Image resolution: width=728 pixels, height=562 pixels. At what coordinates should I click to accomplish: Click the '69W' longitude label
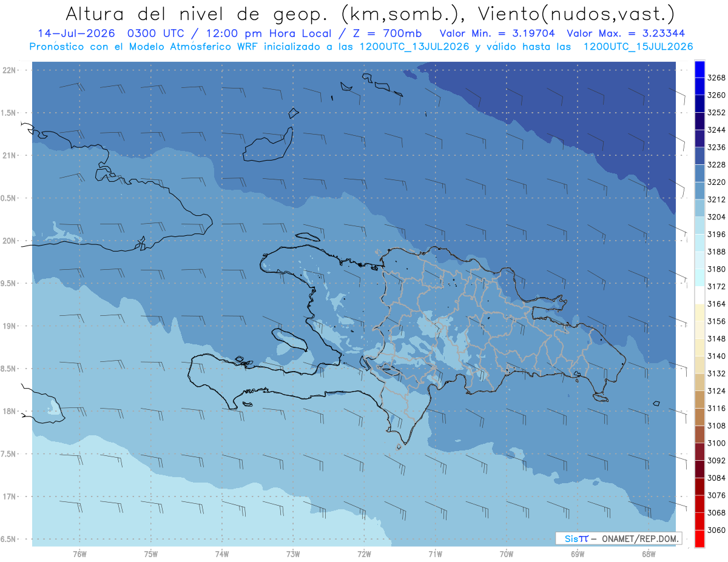578,554
